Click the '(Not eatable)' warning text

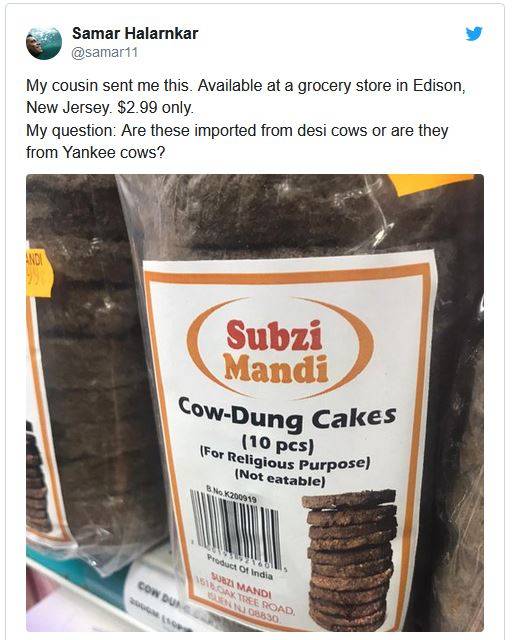tap(280, 478)
